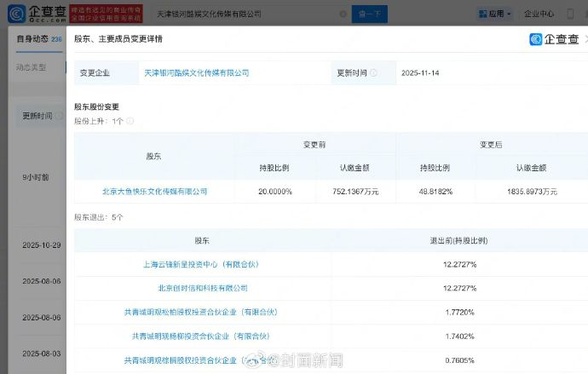Click the info icon beside 股份上升
Screen dimensions: 588x374
click(130, 121)
